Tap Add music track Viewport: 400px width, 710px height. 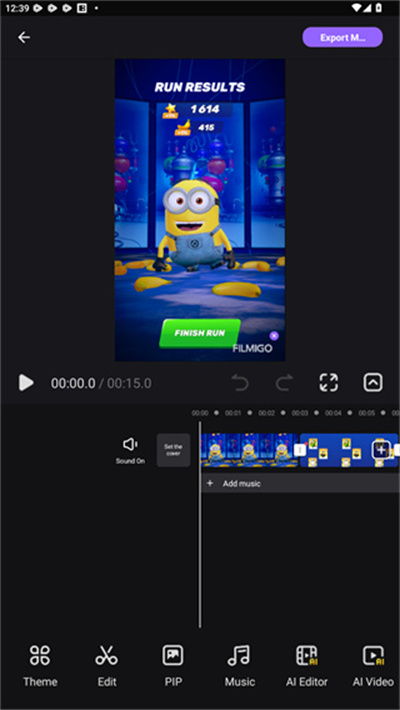tap(301, 484)
